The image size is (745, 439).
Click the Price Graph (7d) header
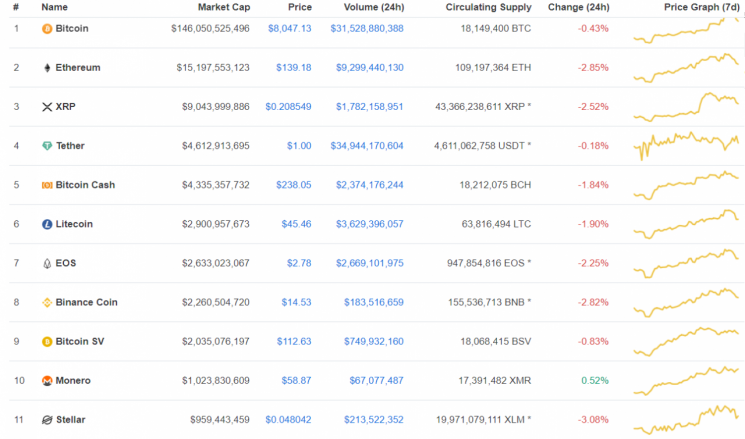701,7
